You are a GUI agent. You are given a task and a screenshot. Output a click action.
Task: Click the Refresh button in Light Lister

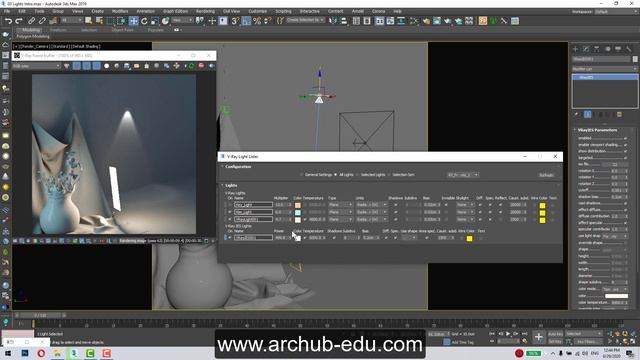(547, 175)
